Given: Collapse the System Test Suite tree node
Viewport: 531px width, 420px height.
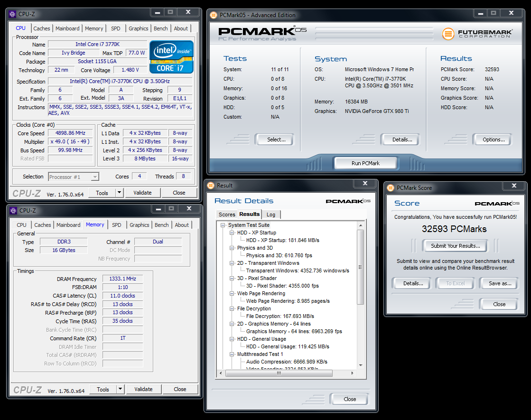Looking at the screenshot, I should [x=223, y=225].
